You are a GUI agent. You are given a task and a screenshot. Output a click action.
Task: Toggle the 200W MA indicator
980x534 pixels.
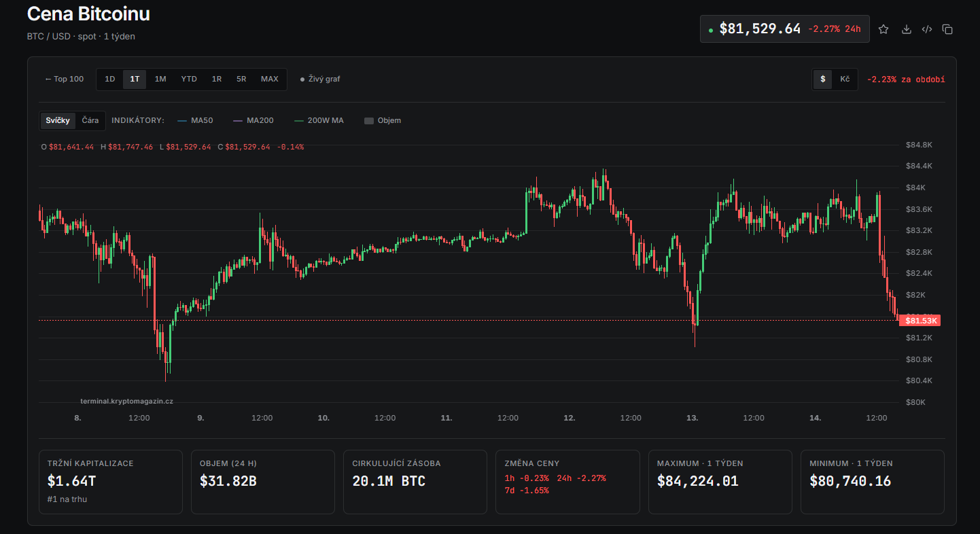pos(319,120)
